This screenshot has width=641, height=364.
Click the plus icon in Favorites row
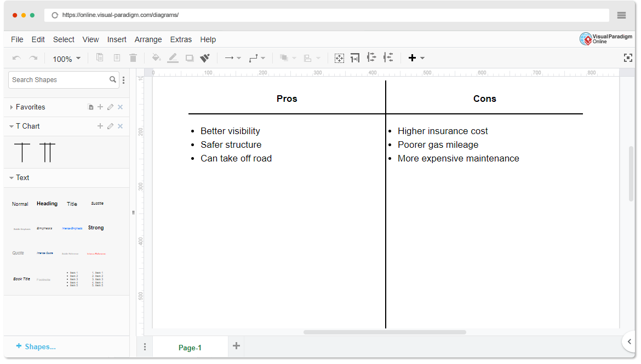(x=100, y=107)
